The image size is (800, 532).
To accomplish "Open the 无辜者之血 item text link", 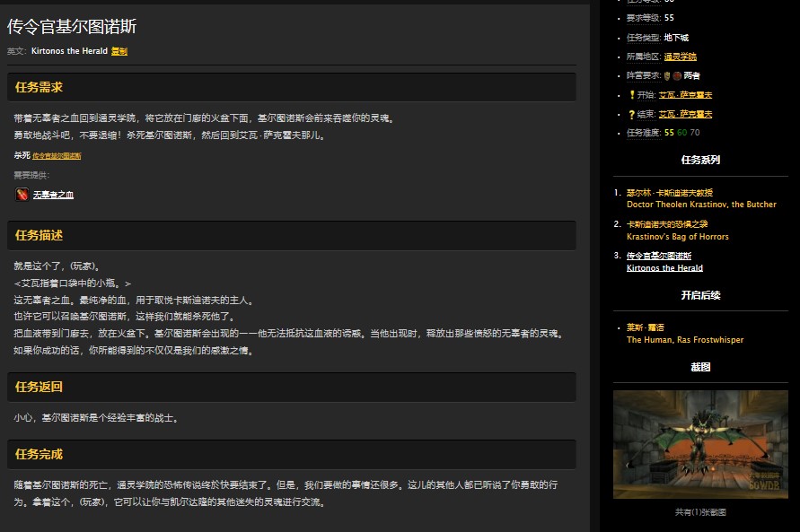I will 53,195.
